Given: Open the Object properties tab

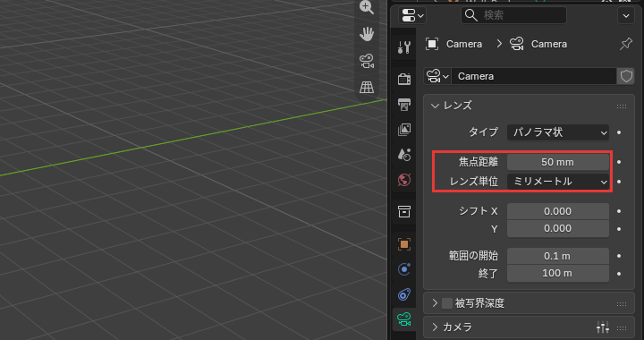Looking at the screenshot, I should (404, 244).
